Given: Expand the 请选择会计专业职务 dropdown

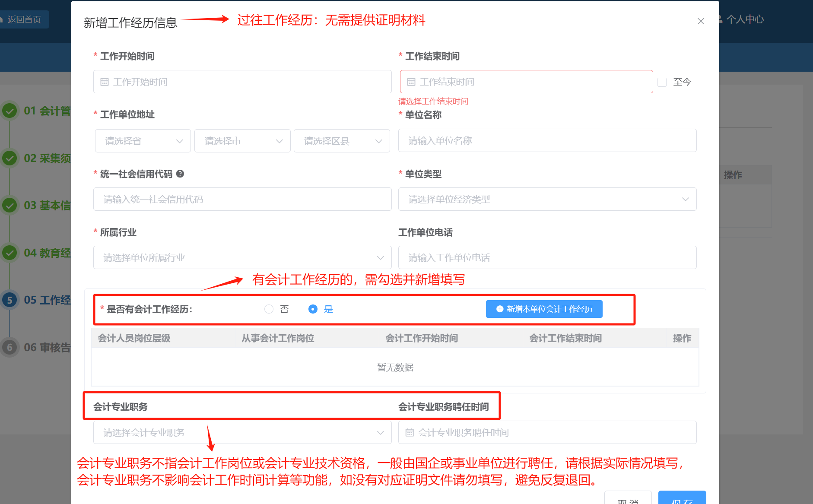Looking at the screenshot, I should tap(242, 432).
